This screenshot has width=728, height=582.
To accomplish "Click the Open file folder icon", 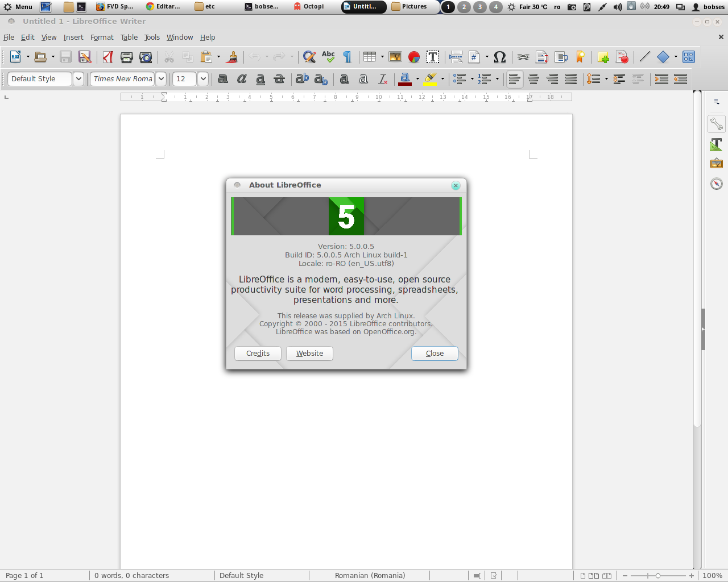I will click(x=40, y=57).
